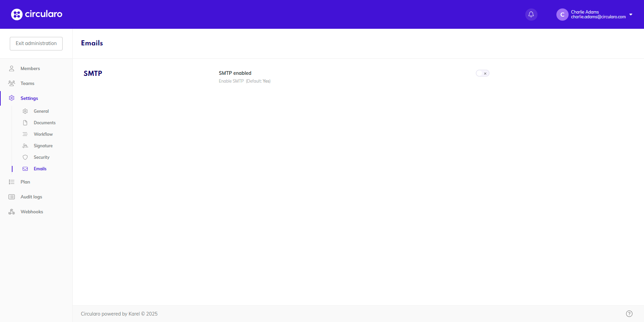
Task: Click the Signature pen icon
Action: coord(25,146)
